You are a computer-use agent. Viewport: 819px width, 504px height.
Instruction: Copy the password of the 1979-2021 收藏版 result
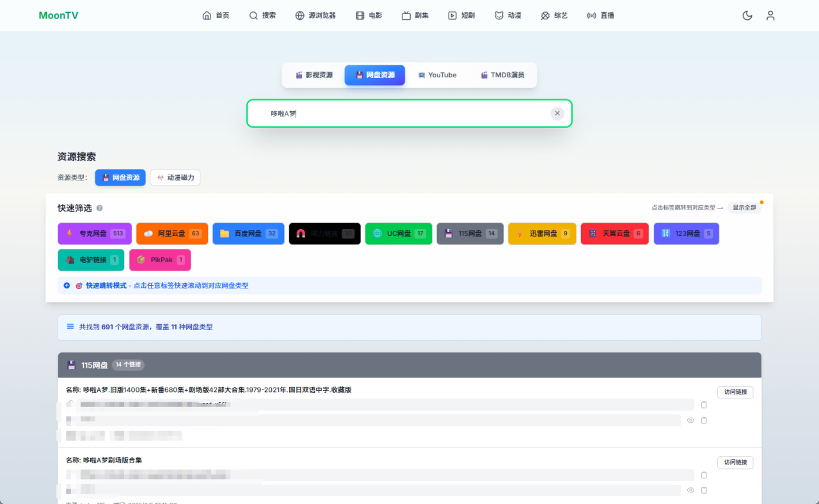click(x=704, y=420)
